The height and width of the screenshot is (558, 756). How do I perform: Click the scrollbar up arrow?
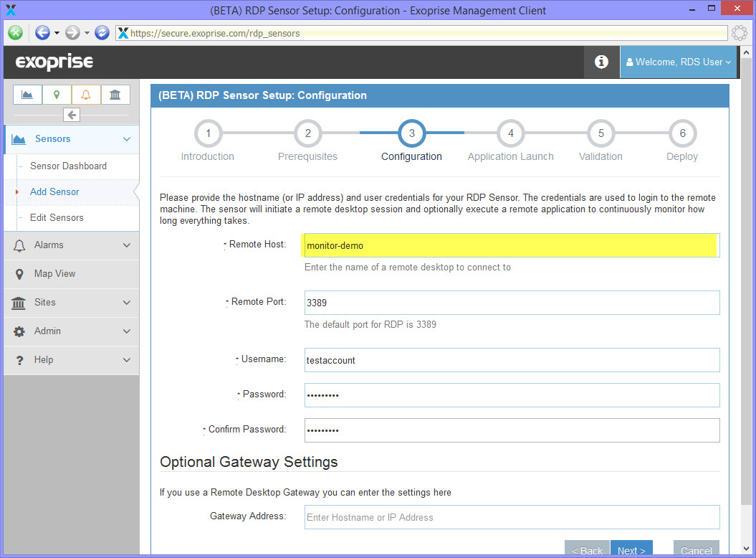point(746,52)
